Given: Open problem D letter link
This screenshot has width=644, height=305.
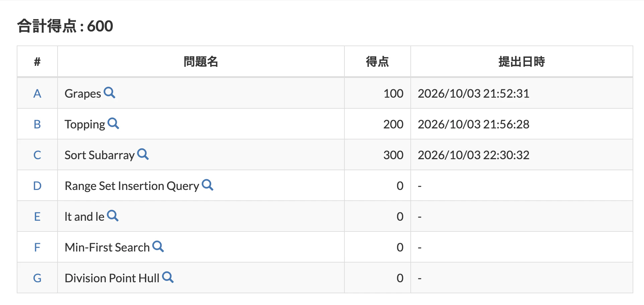Looking at the screenshot, I should coord(37,186).
